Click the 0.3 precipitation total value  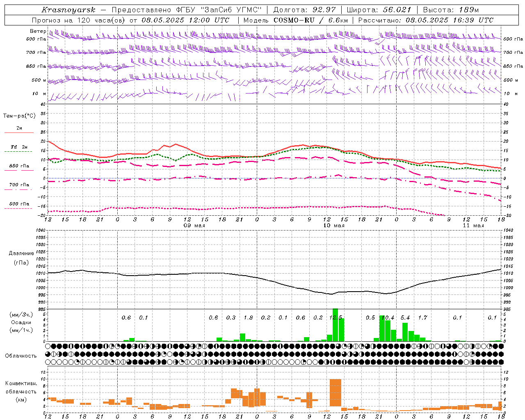tap(231, 317)
